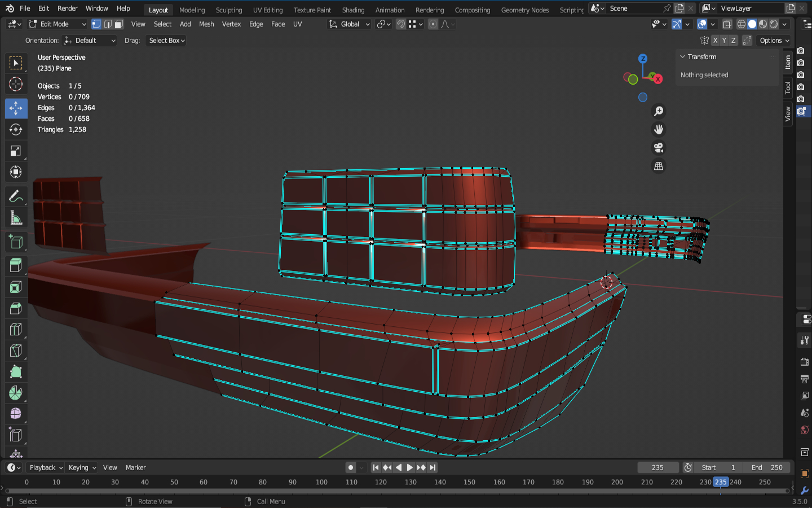Open World properties globe tab
Screen dimensions: 812x508
(x=805, y=430)
